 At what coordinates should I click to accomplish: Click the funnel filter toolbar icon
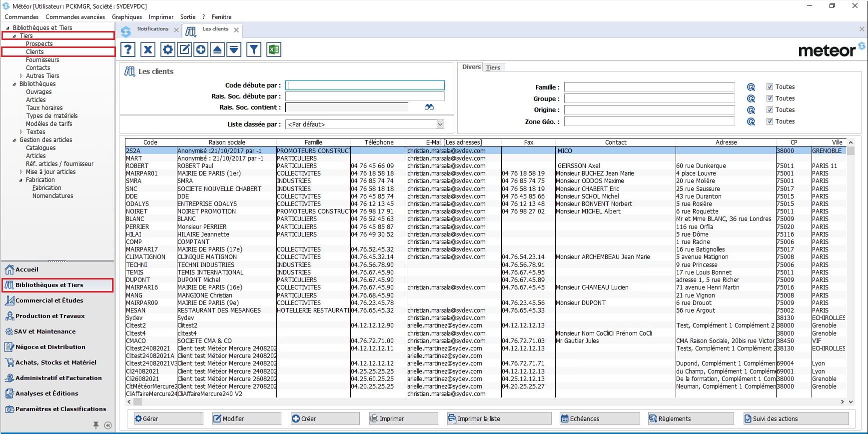tap(254, 49)
